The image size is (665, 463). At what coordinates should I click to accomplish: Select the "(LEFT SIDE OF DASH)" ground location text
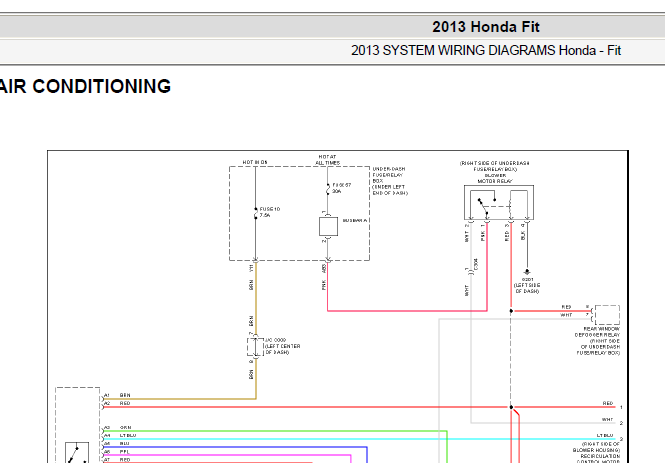tap(527, 288)
